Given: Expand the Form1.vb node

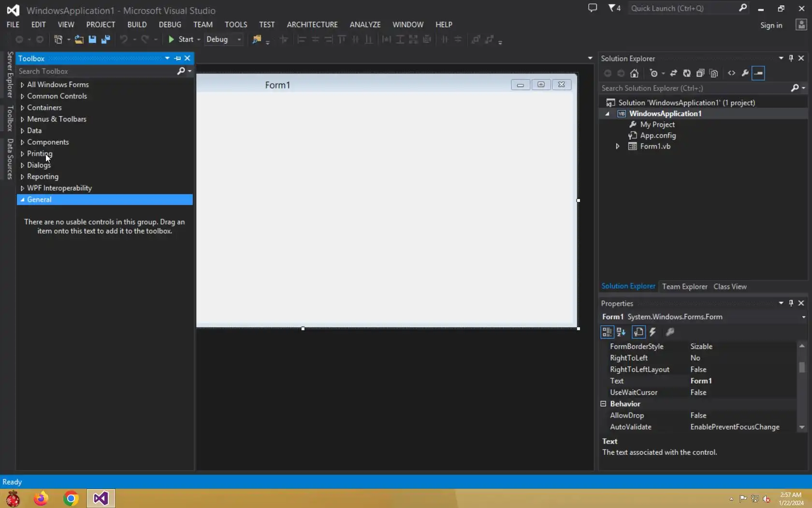Looking at the screenshot, I should tap(617, 147).
